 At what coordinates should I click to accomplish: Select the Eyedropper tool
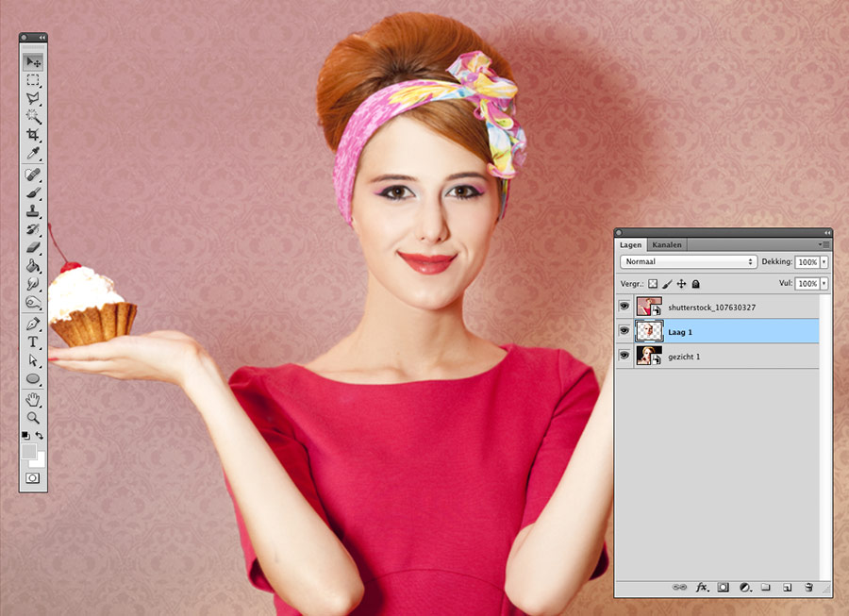(33, 153)
